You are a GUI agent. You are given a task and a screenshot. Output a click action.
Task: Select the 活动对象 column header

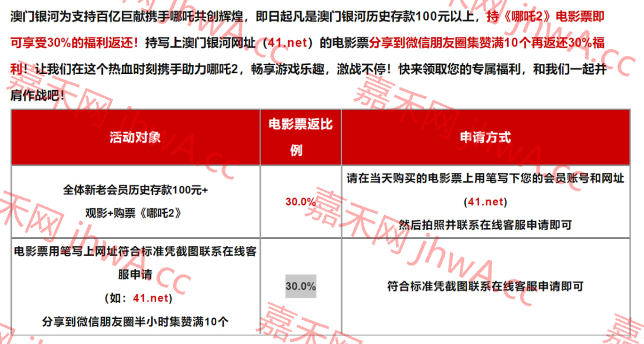click(x=135, y=137)
